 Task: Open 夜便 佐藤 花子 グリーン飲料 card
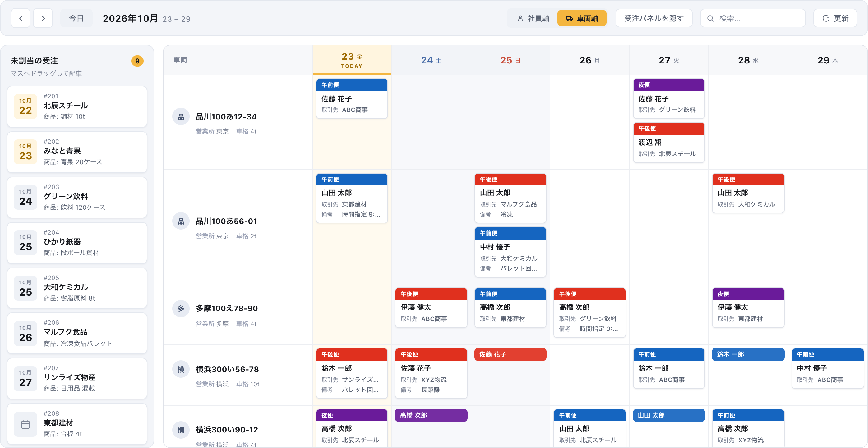[x=669, y=98]
